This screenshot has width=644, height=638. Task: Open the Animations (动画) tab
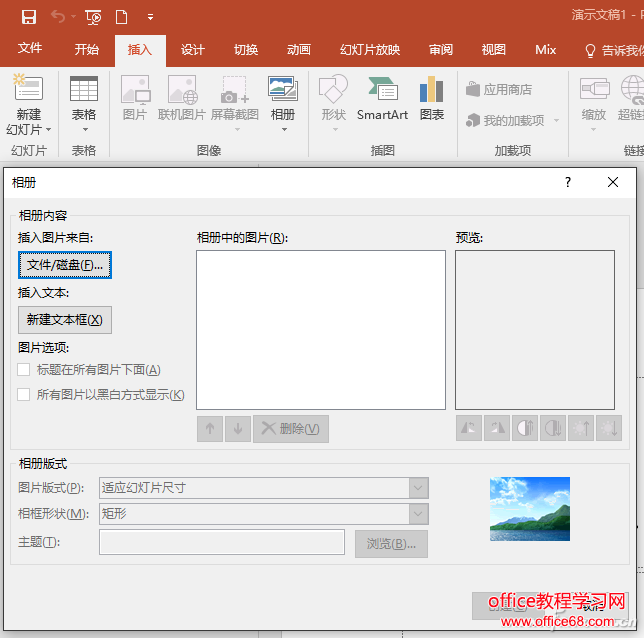pos(298,49)
